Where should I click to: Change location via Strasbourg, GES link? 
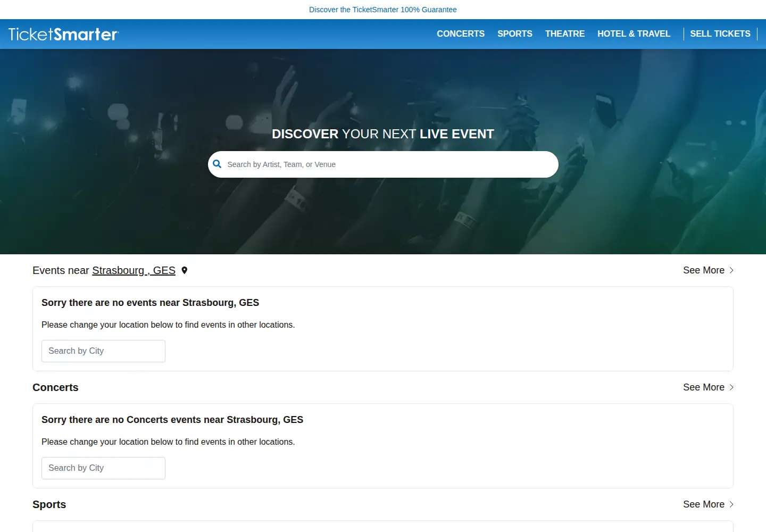pyautogui.click(x=134, y=270)
